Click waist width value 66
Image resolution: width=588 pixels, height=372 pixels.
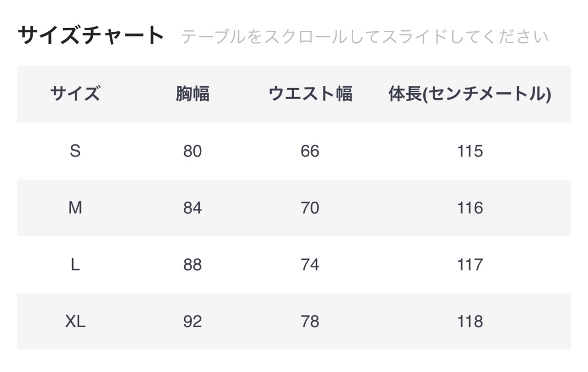click(x=310, y=151)
